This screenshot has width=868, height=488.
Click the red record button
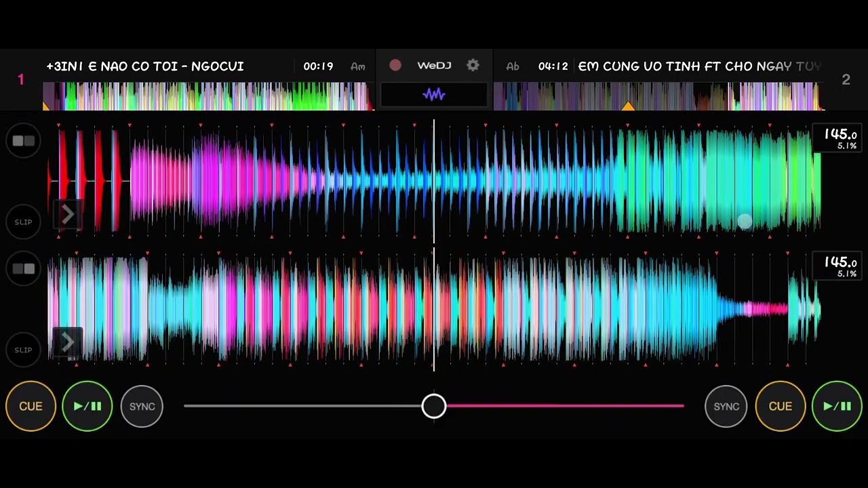395,65
